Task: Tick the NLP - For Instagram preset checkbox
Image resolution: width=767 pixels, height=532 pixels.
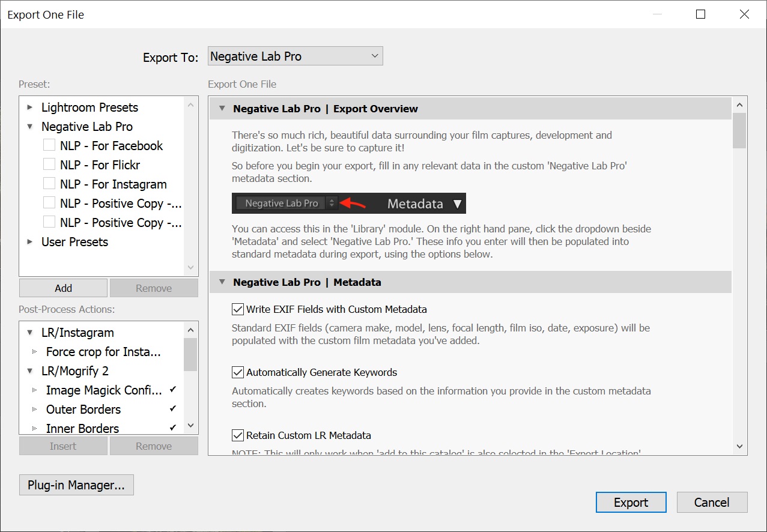Action: [x=49, y=184]
